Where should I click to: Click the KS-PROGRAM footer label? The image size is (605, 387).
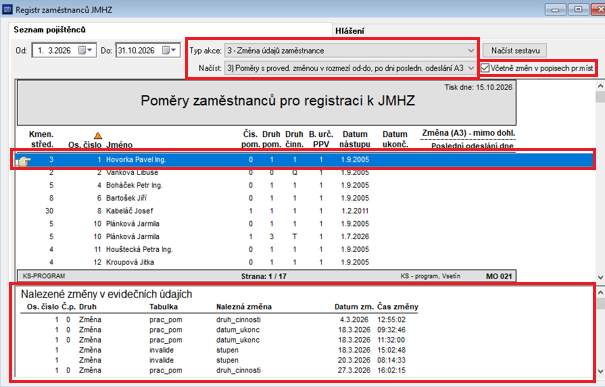pyautogui.click(x=44, y=276)
